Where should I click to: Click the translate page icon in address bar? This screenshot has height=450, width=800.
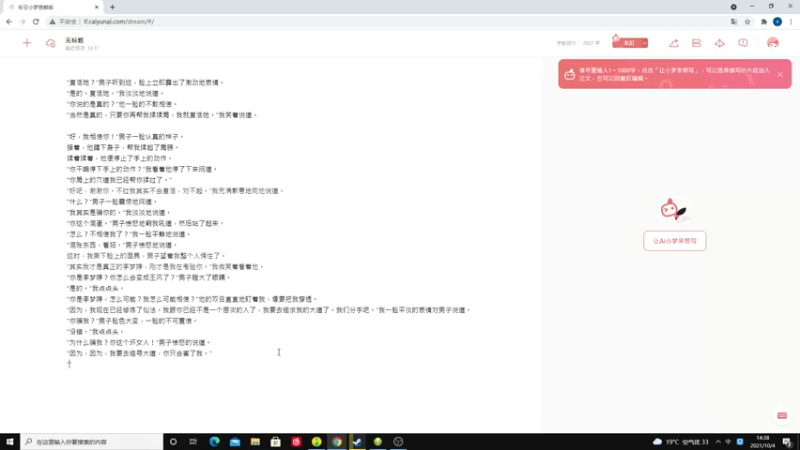point(734,21)
